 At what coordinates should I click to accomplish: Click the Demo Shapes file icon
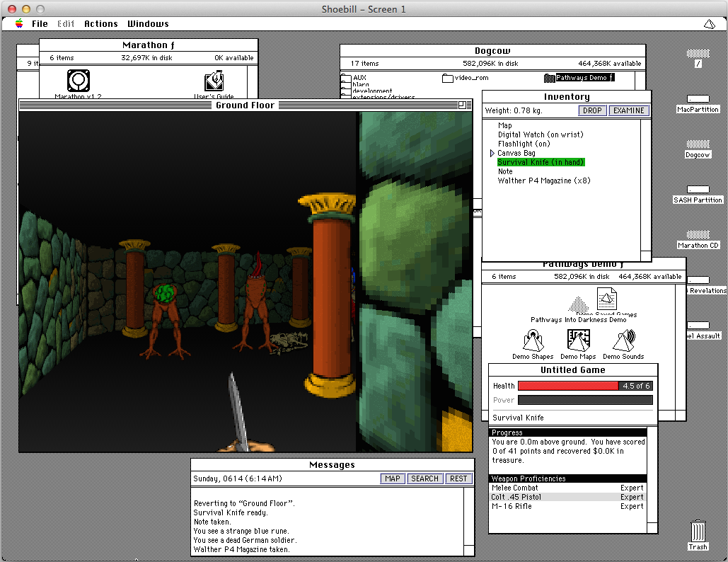533,340
